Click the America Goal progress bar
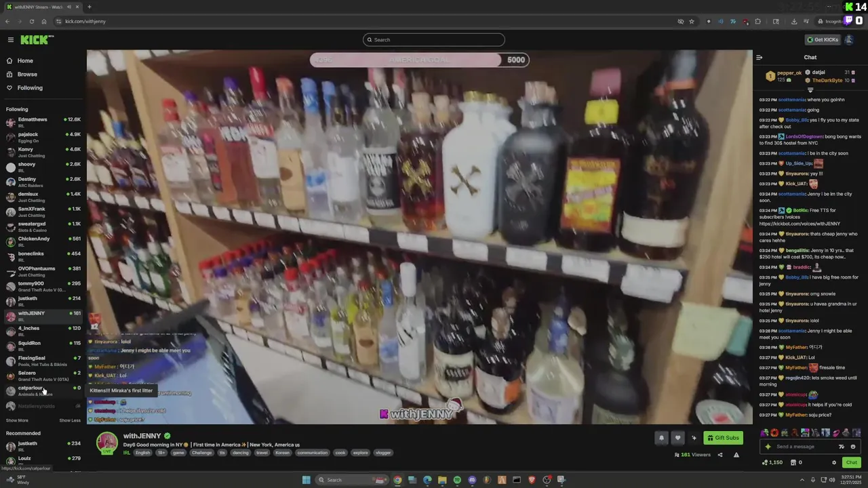The image size is (868, 488). (419, 60)
